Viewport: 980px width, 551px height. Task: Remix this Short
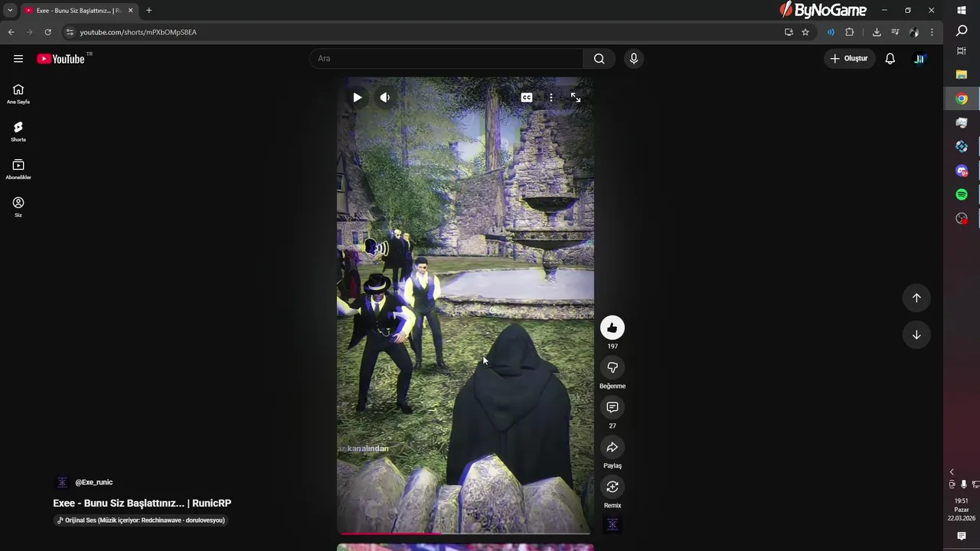612,487
